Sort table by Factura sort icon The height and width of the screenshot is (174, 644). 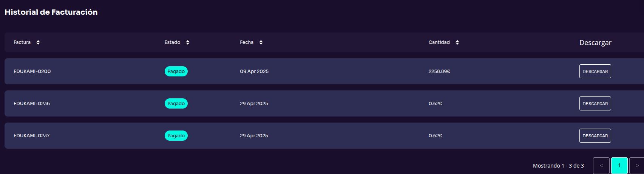38,42
